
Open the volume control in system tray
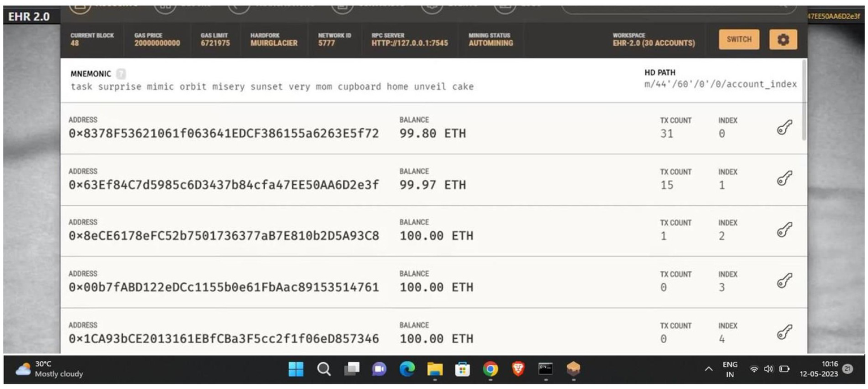click(x=768, y=369)
